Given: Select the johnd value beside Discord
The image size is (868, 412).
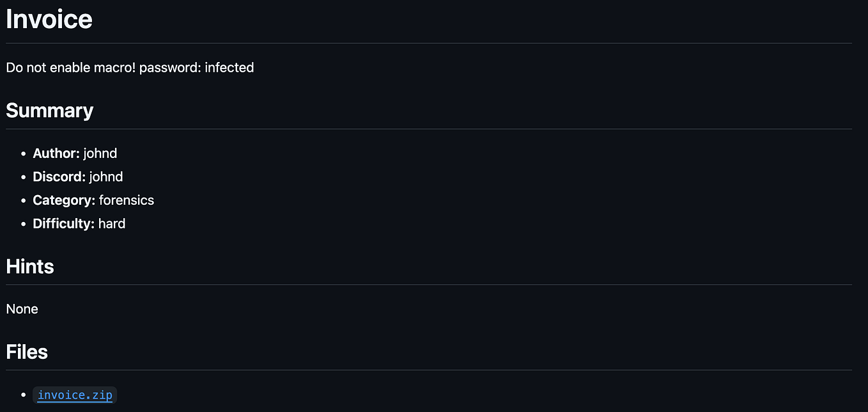Looking at the screenshot, I should 106,177.
